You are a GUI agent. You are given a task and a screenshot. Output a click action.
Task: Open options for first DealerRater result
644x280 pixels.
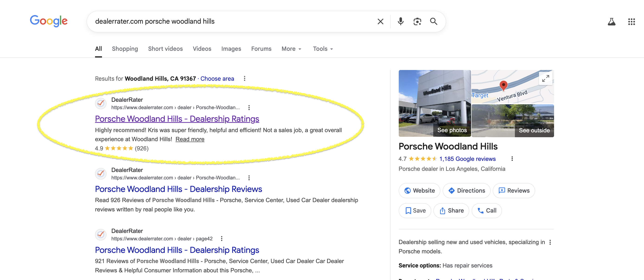249,108
